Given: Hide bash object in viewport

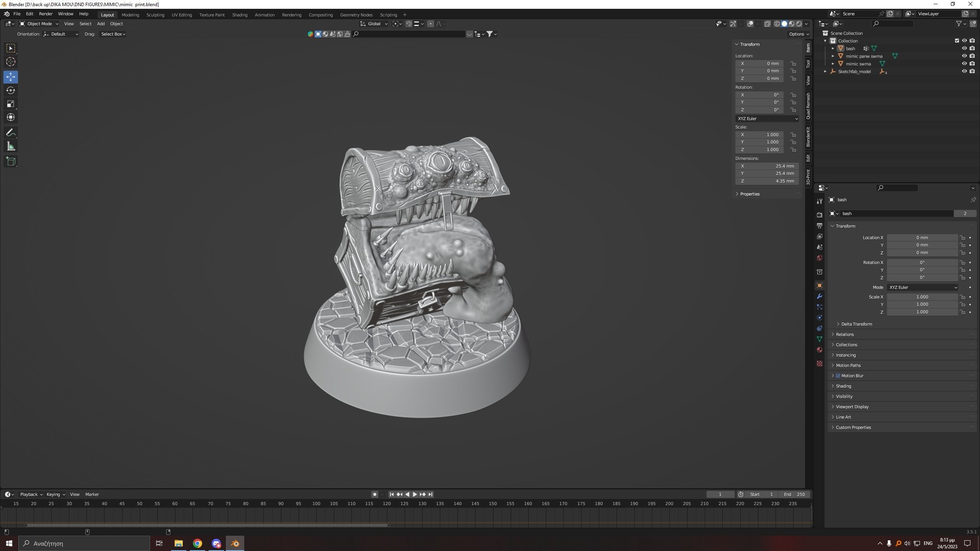Looking at the screenshot, I should click(x=964, y=48).
